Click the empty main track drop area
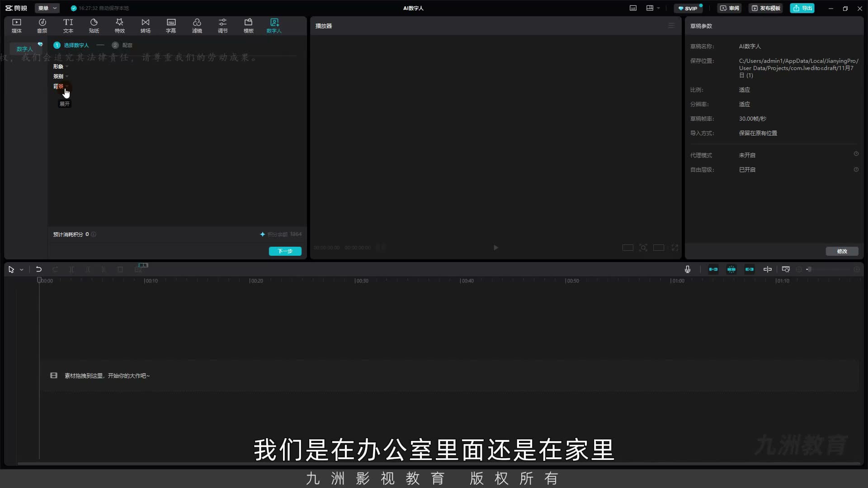Viewport: 868px width, 488px height. click(448, 375)
